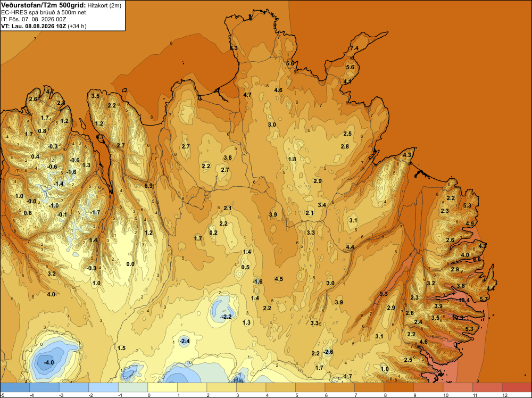Image resolution: width=532 pixels, height=398 pixels.
Task: Select the -2.2 label inside the blue contour
Action: 226,317
